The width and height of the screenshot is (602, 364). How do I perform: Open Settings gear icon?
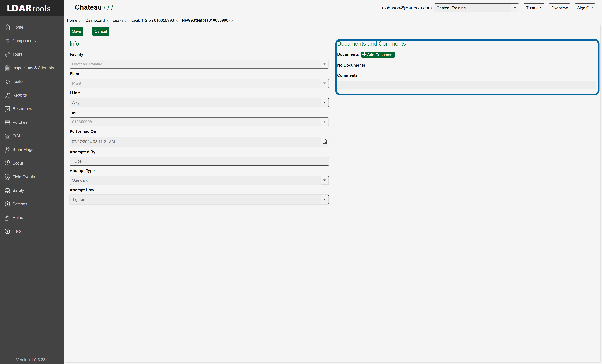click(7, 204)
